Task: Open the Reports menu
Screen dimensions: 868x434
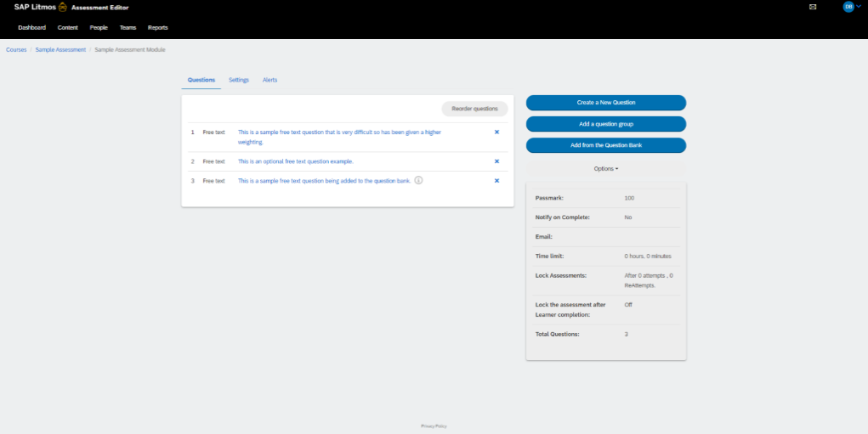Action: 158,28
